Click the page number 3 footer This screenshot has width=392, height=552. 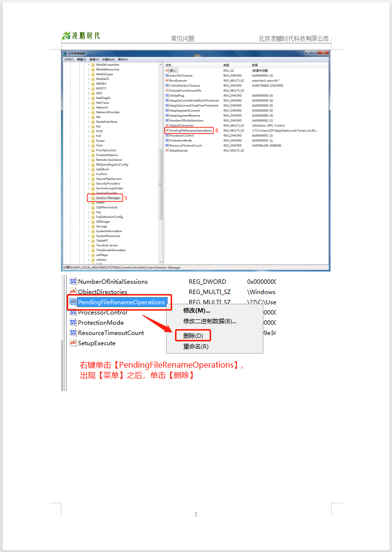click(196, 514)
